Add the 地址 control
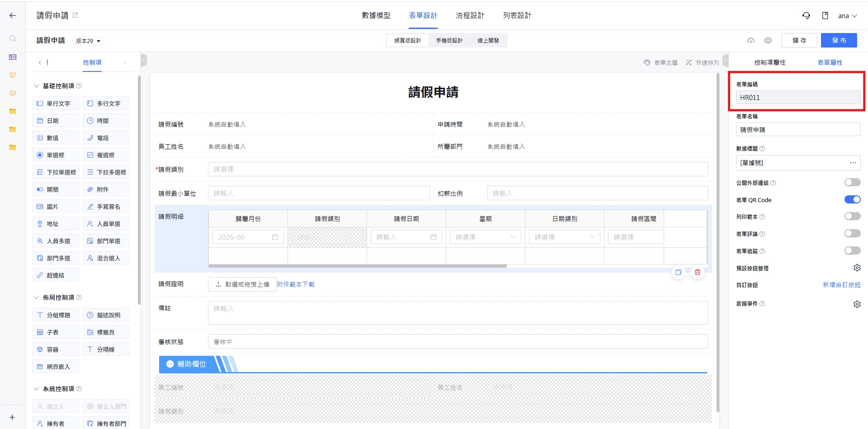This screenshot has height=429, width=868. pos(56,224)
